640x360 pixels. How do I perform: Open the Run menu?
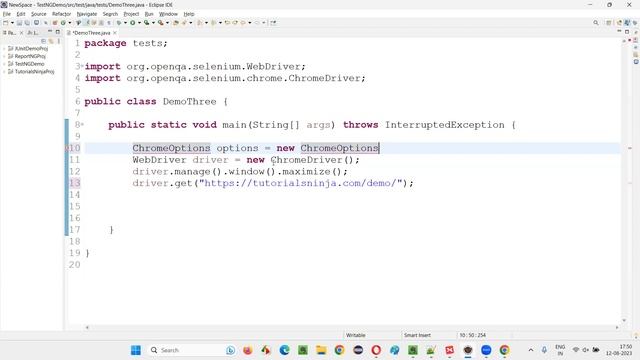(x=149, y=14)
